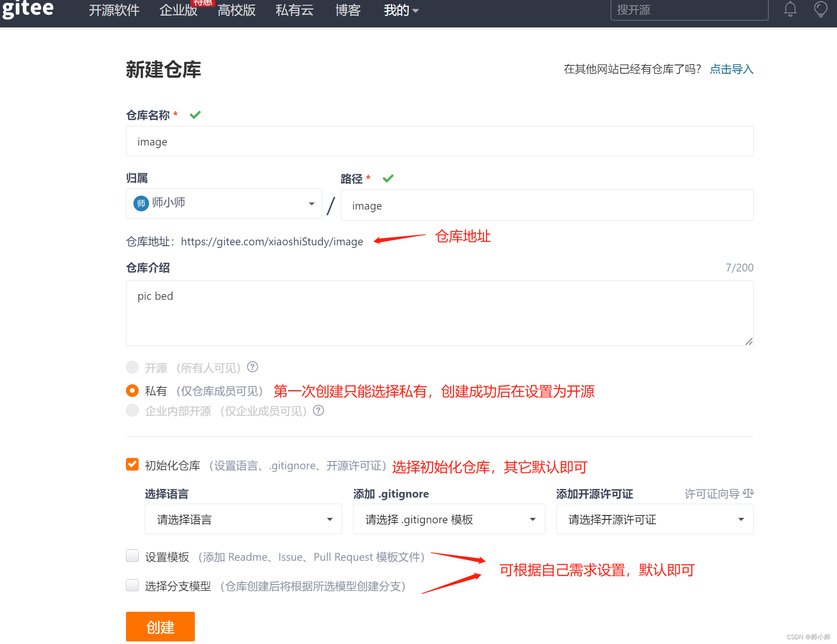Expand the .gitignore template dropdown
This screenshot has height=644, width=837.
pos(449,519)
